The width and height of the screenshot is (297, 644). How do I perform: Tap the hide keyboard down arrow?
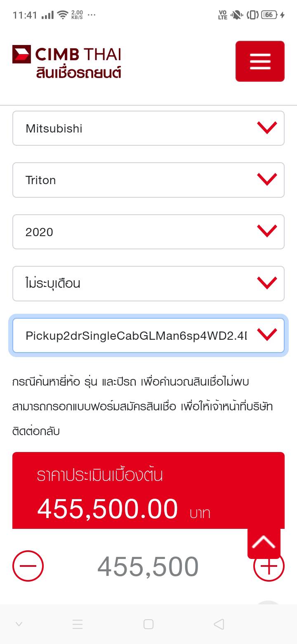19,624
